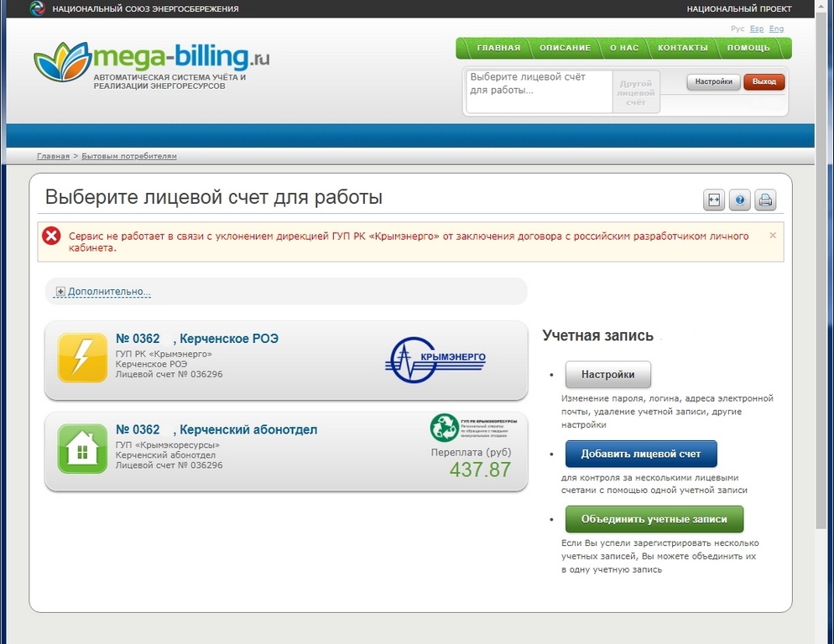Open the Главная menu tab

point(498,48)
